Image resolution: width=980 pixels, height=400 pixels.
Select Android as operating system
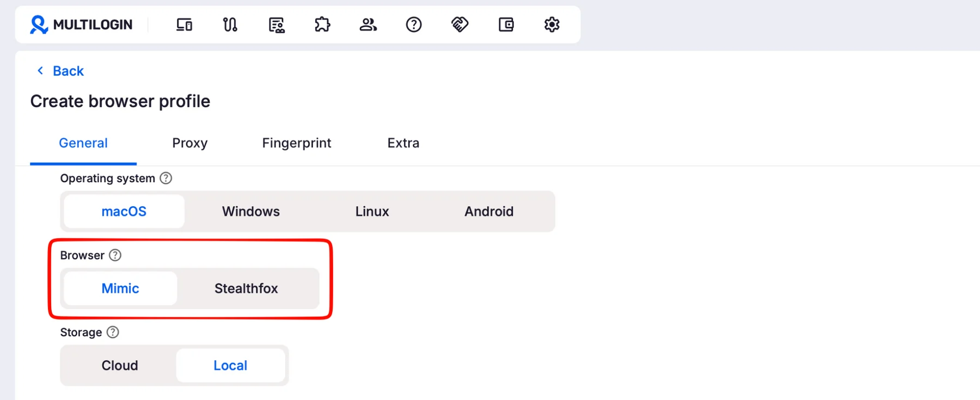coord(489,211)
